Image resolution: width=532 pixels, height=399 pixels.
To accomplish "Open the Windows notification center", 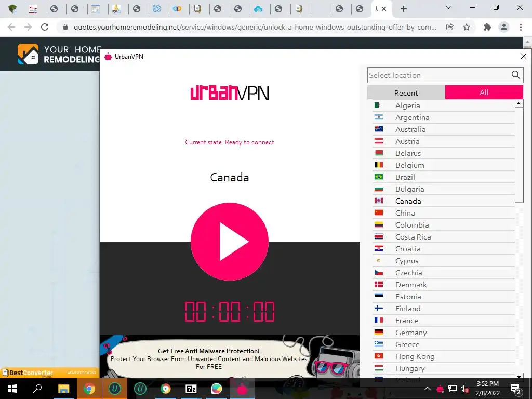I will click(x=516, y=389).
